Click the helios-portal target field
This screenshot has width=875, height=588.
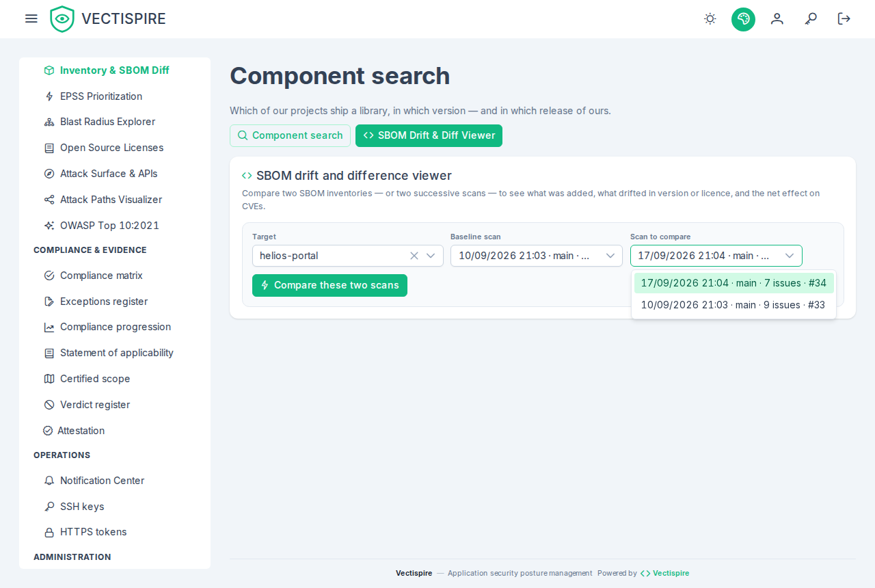click(348, 256)
